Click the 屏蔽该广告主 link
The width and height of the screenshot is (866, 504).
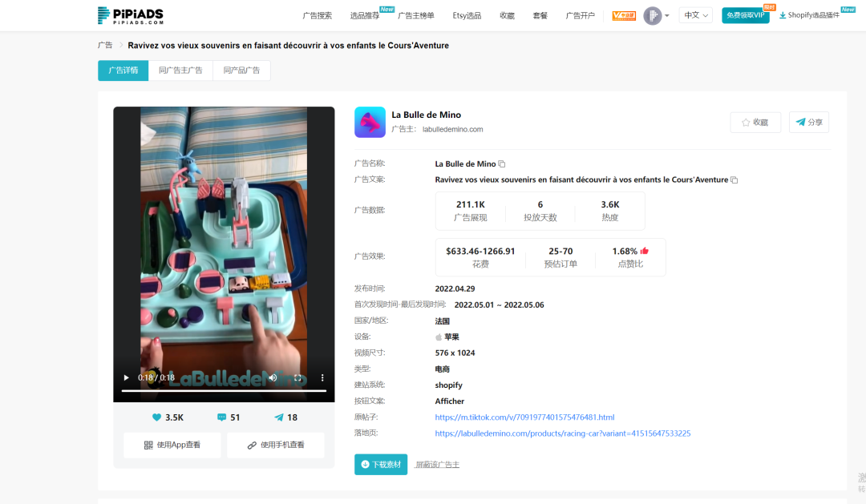[438, 464]
